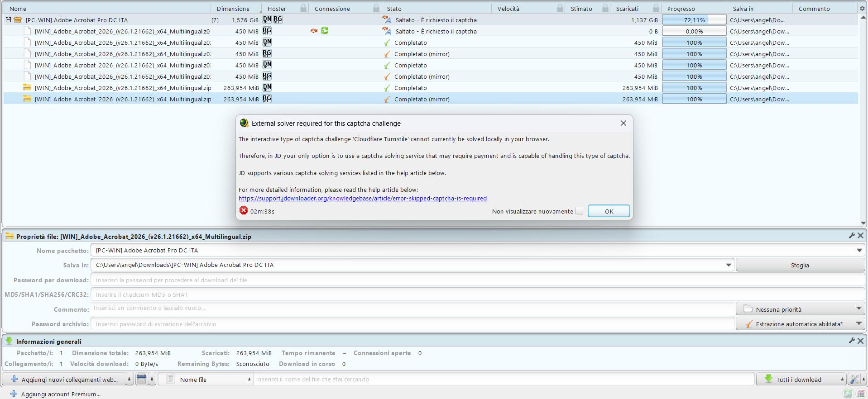Click the 0,00% progress bar

click(x=694, y=31)
